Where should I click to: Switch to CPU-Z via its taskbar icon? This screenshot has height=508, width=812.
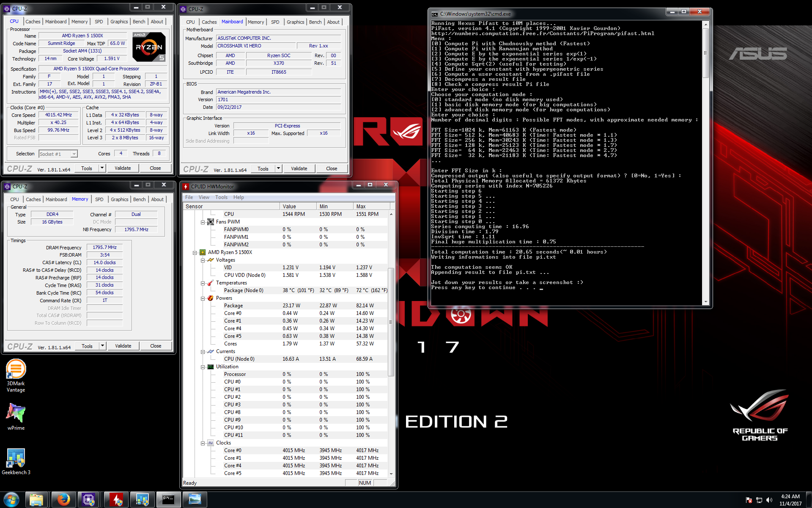pyautogui.click(x=88, y=500)
